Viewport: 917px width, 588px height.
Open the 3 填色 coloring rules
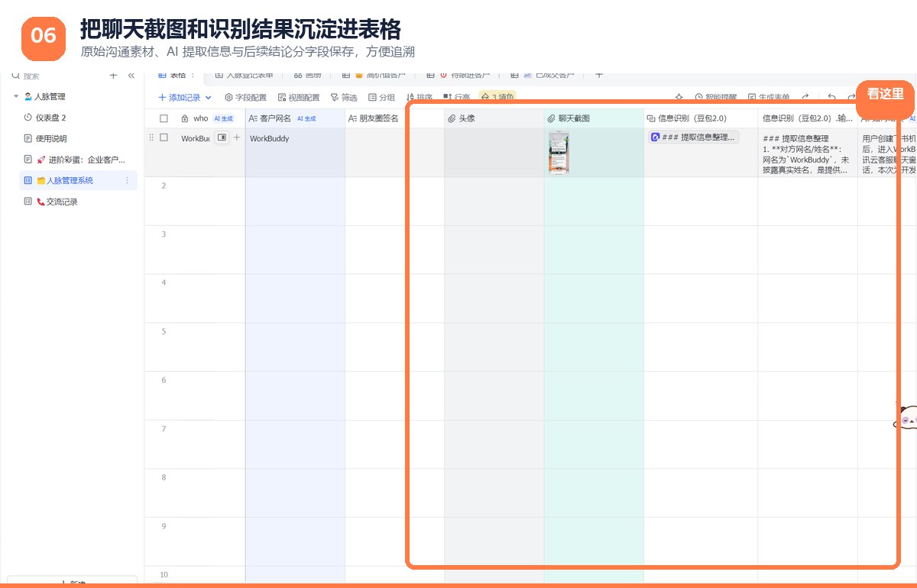click(497, 98)
